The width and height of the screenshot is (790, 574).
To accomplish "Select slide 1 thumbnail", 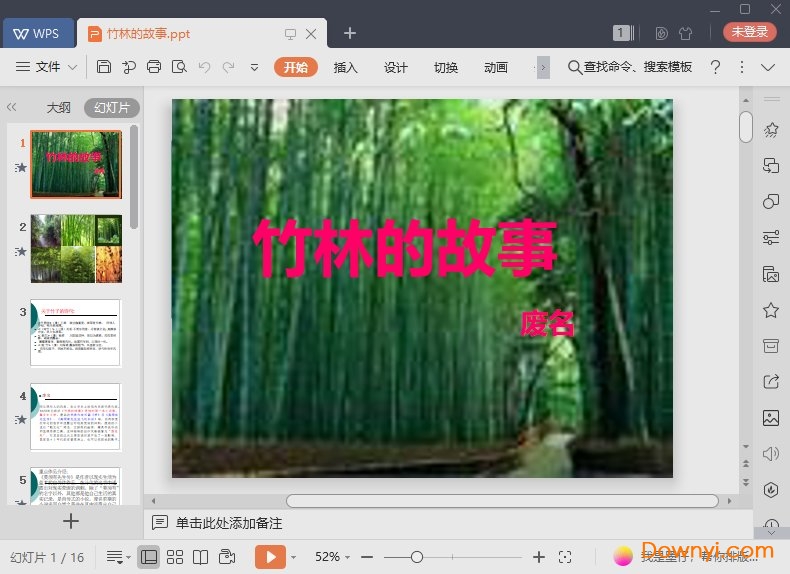I will tap(76, 164).
